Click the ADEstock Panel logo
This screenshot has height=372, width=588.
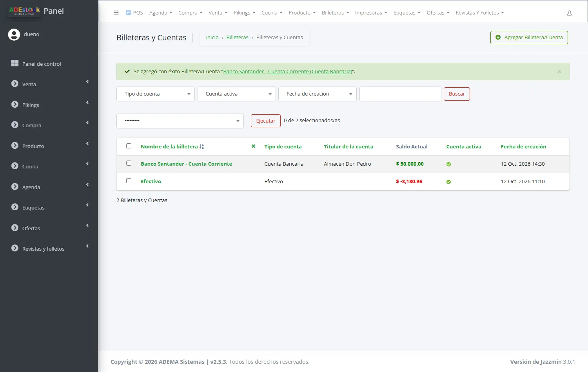point(36,11)
